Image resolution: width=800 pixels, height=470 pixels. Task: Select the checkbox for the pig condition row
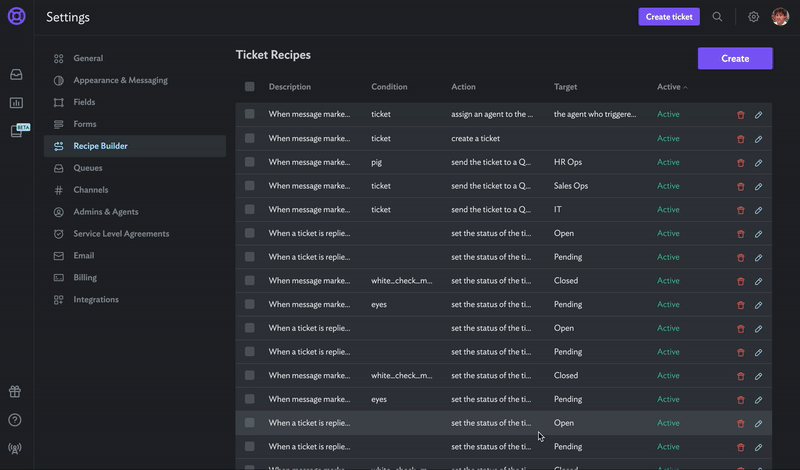(250, 162)
